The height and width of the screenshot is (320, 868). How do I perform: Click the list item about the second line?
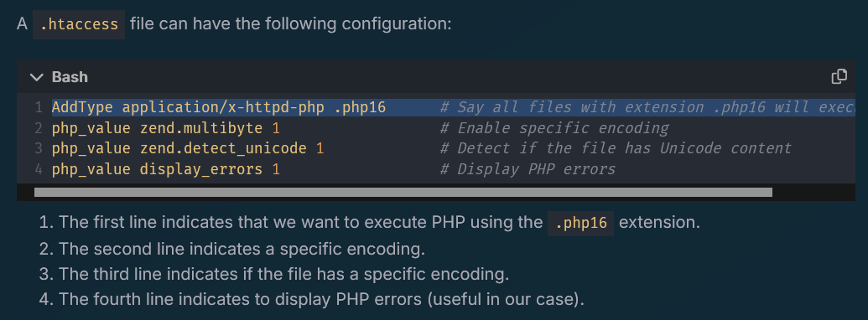[232, 249]
